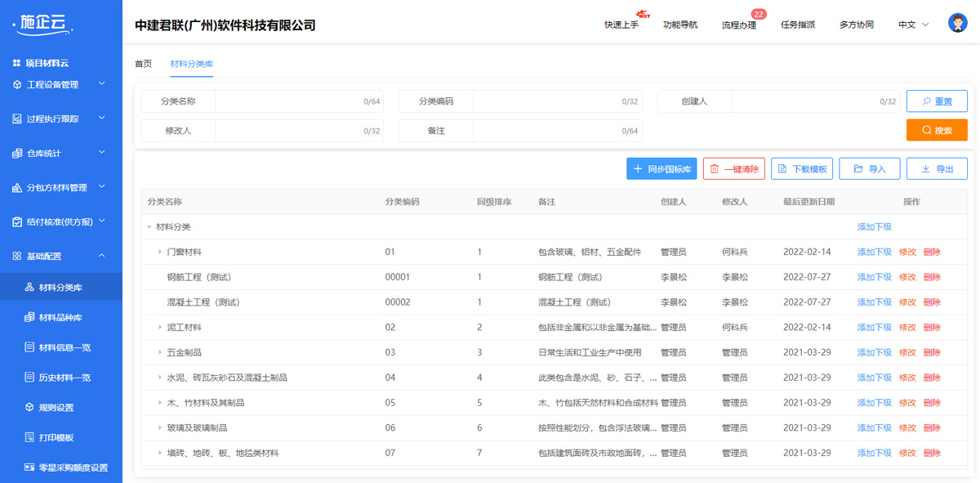Click the orange 搜索 button
The image size is (980, 483).
(937, 130)
